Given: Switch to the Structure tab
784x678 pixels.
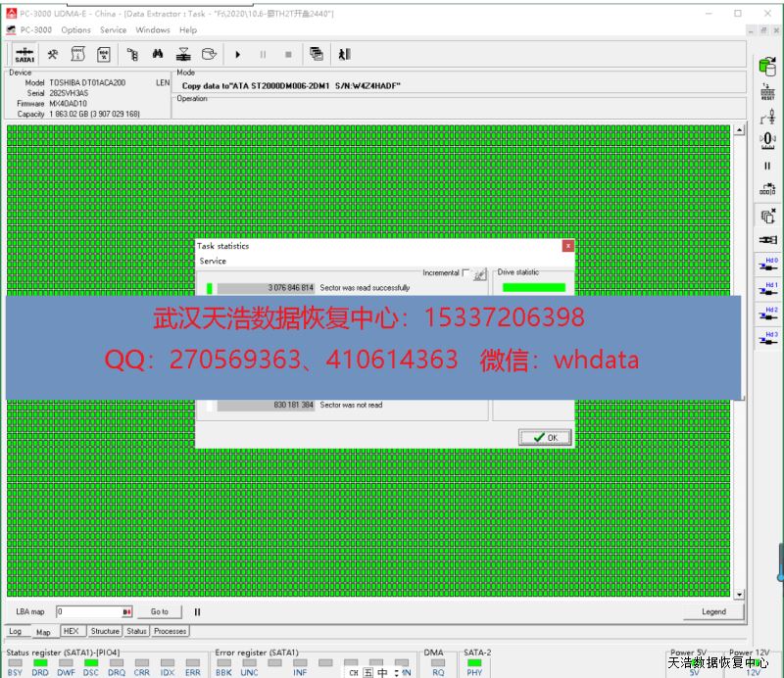Looking at the screenshot, I should point(105,631).
